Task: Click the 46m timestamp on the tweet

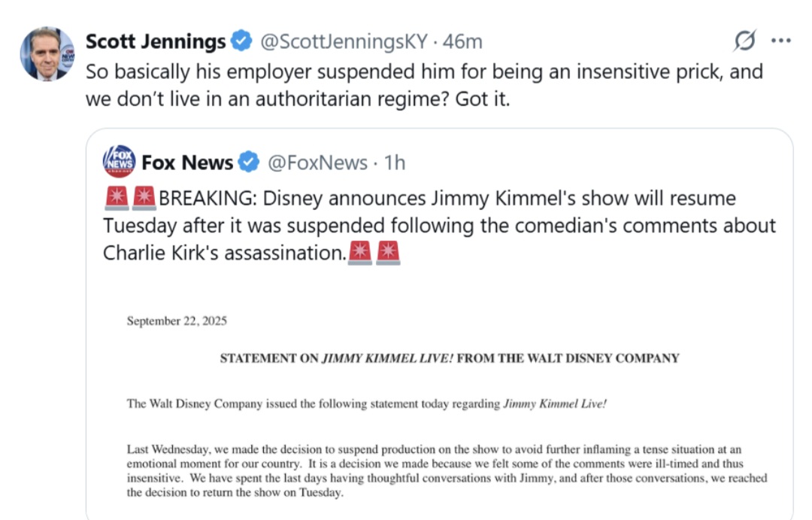Action: click(462, 41)
